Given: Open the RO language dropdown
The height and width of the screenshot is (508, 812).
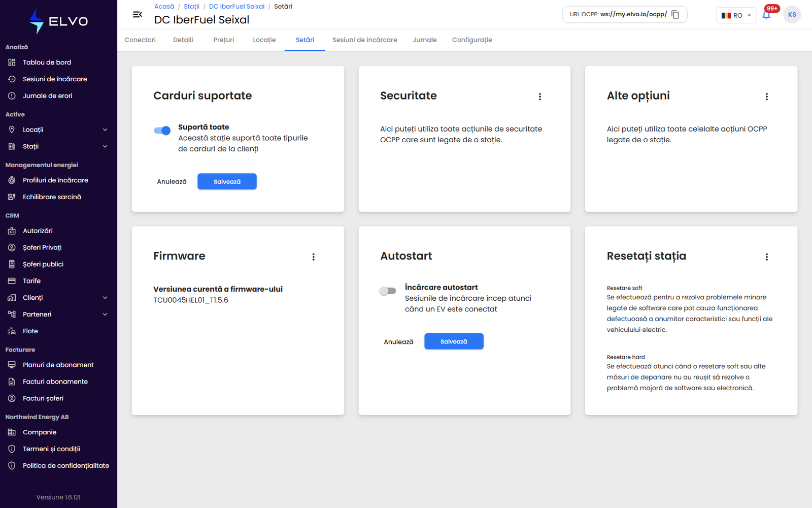Looking at the screenshot, I should (736, 15).
